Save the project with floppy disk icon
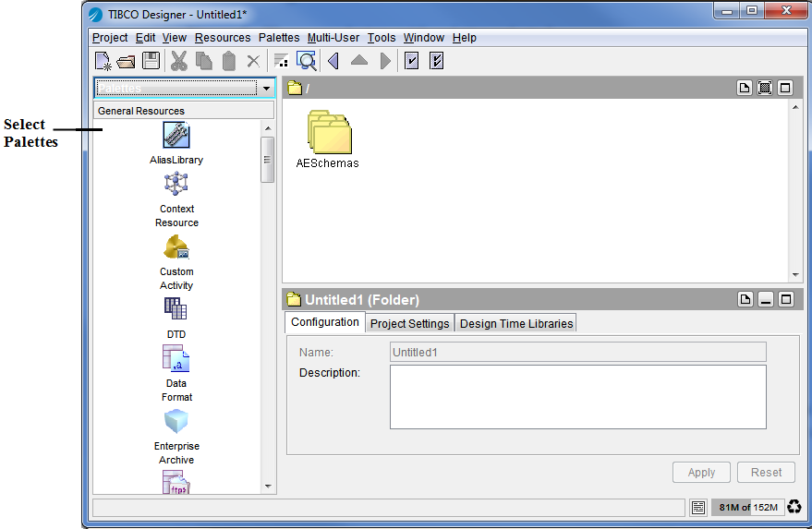The height and width of the screenshot is (529, 812). point(151,61)
